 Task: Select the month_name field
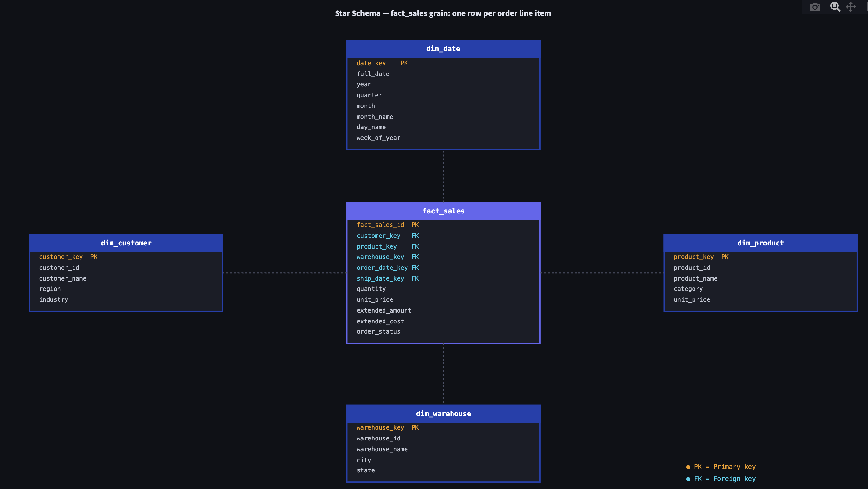375,117
